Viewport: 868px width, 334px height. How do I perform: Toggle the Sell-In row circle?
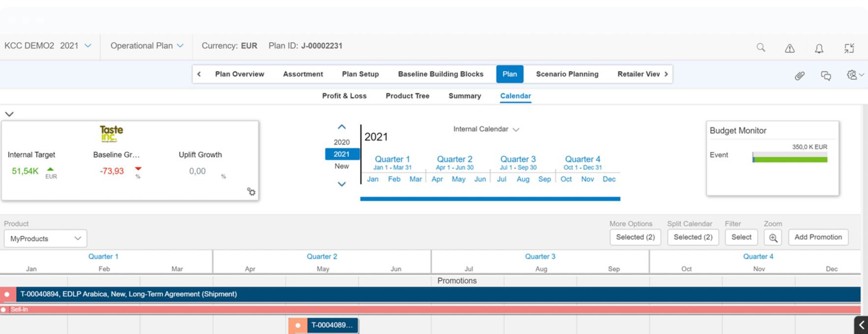click(x=3, y=309)
